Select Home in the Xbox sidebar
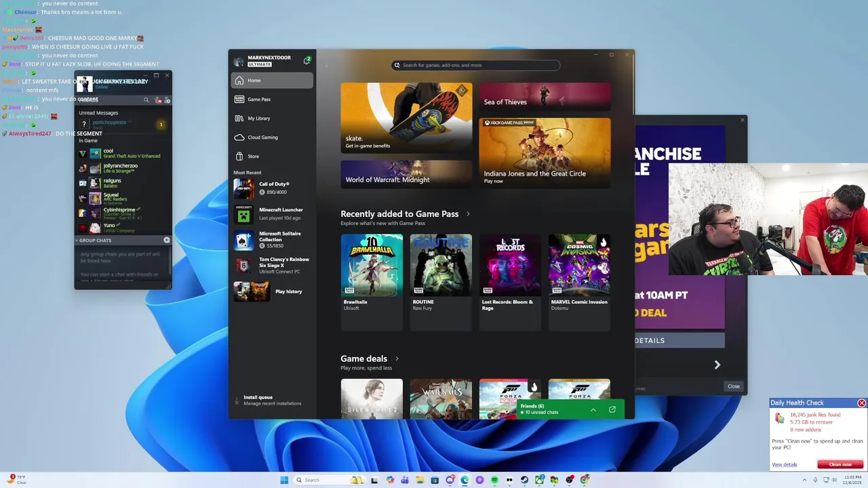 [x=273, y=80]
